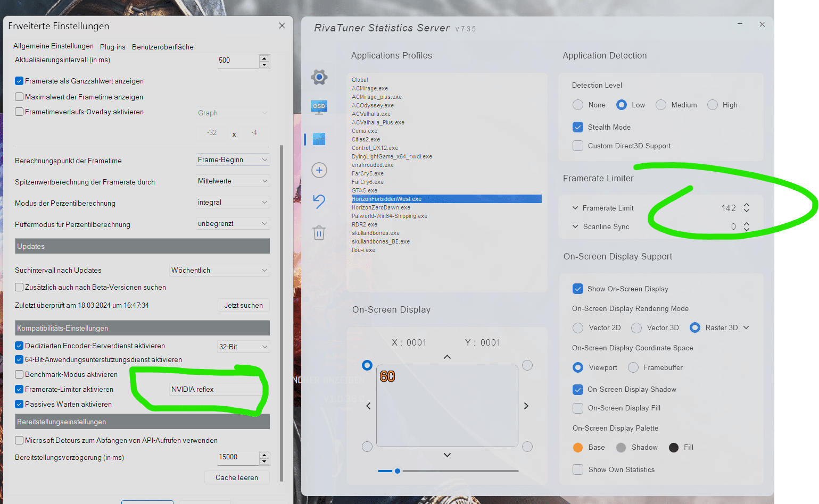Click Bereitstellungsverzögerung value field
Screen dimensions: 819x504
click(x=238, y=457)
